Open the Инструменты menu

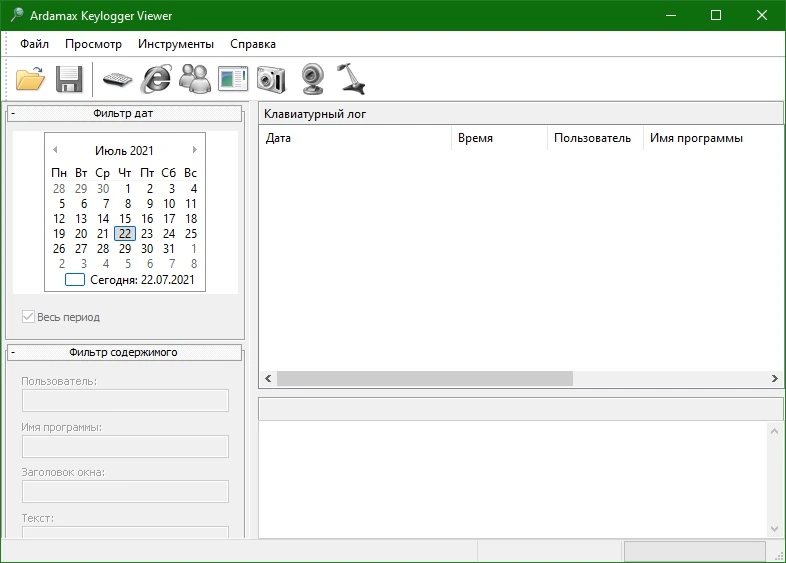point(175,44)
